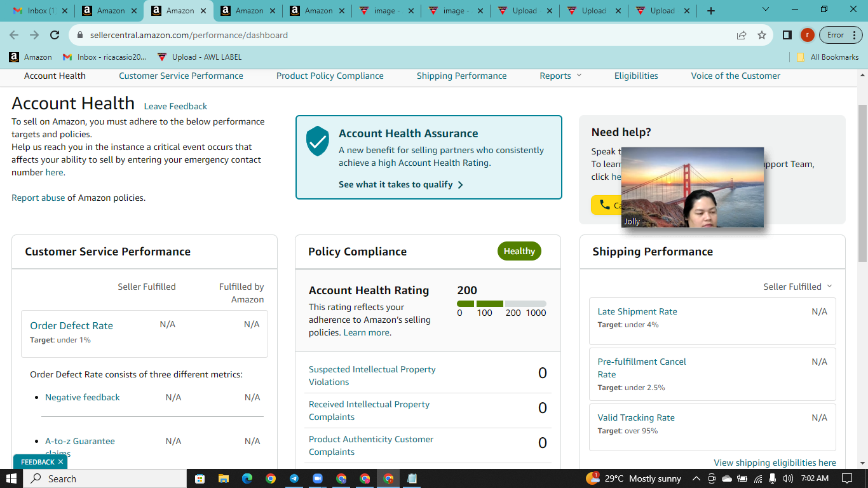The width and height of the screenshot is (868, 488).
Task: Share this page using the share icon
Action: tap(742, 35)
